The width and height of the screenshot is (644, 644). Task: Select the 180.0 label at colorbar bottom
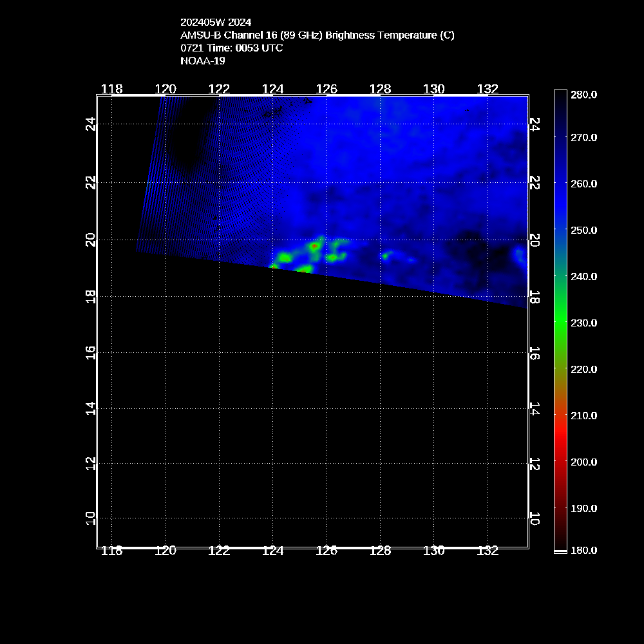click(x=583, y=550)
